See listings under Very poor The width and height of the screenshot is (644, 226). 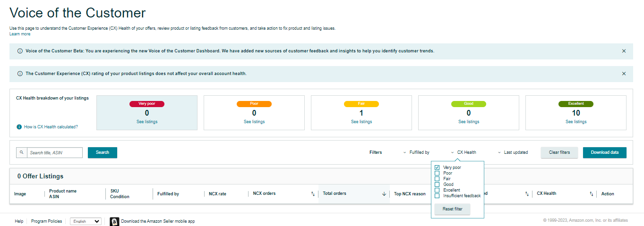pos(147,122)
